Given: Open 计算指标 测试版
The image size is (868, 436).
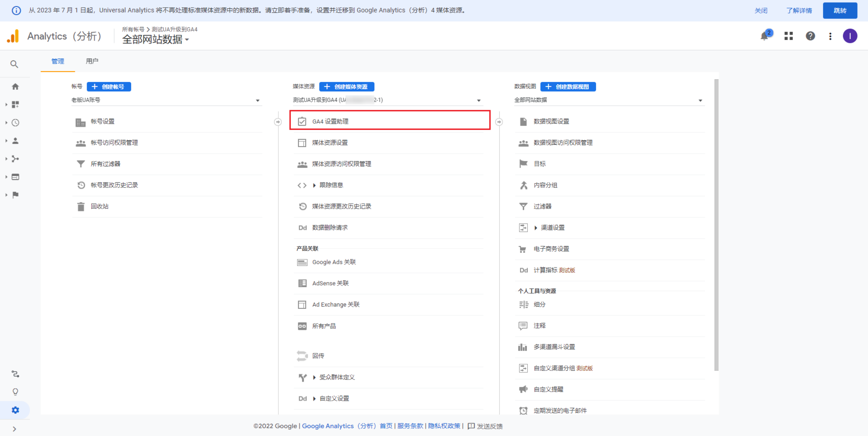Looking at the screenshot, I should [610, 270].
